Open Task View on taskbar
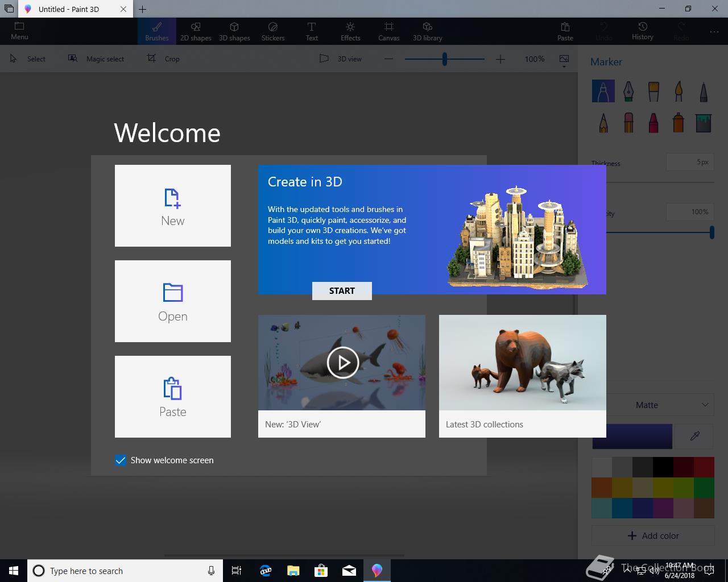 point(237,571)
